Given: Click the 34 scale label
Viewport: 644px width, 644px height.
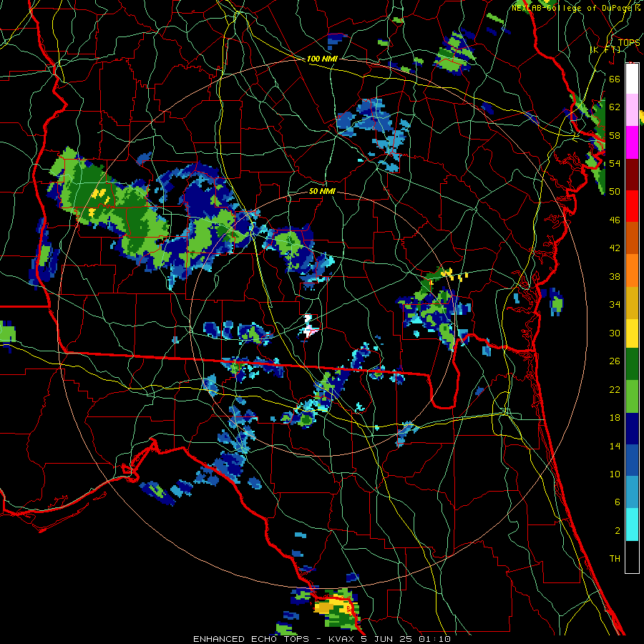Looking at the screenshot, I should [615, 305].
